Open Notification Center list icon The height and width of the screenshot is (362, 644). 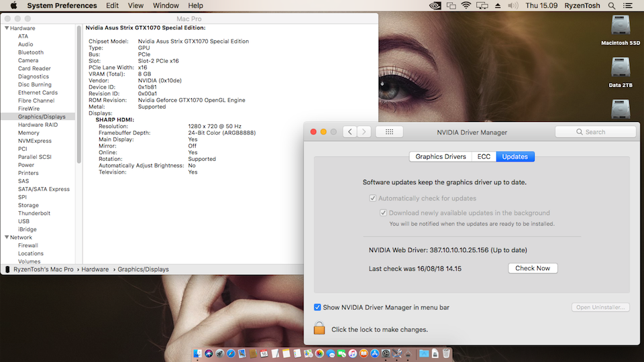click(628, 5)
